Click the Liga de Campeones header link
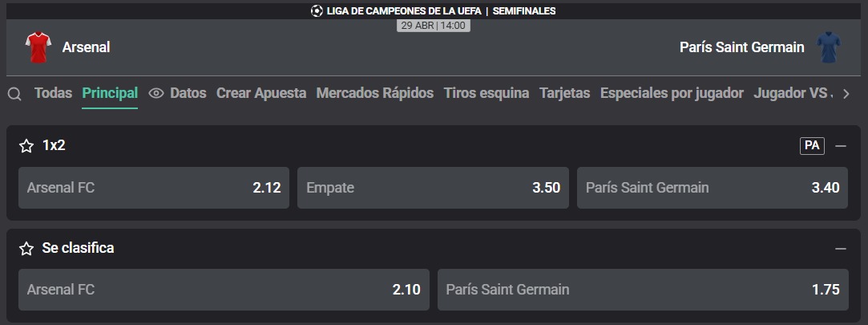868x325 pixels. pyautogui.click(x=404, y=10)
